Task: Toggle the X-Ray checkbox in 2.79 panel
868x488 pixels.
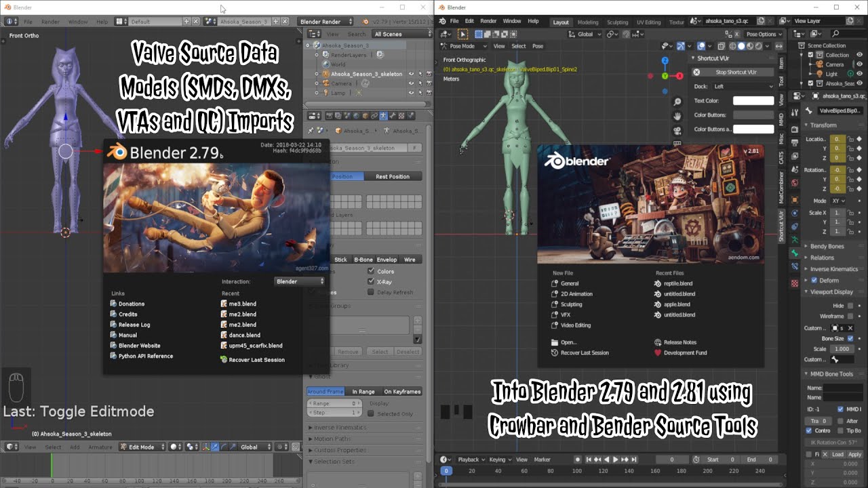Action: 370,282
